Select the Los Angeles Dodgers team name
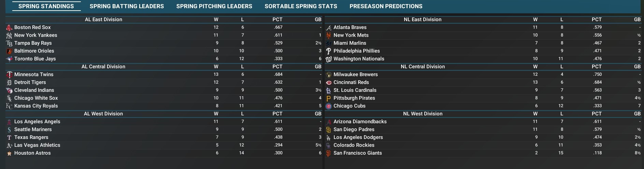644x169 pixels. click(x=358, y=137)
